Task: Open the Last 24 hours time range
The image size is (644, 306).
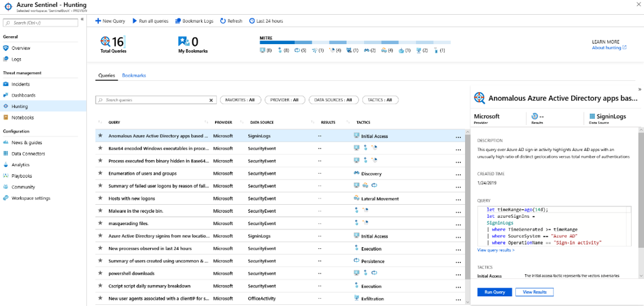Action: pyautogui.click(x=267, y=21)
